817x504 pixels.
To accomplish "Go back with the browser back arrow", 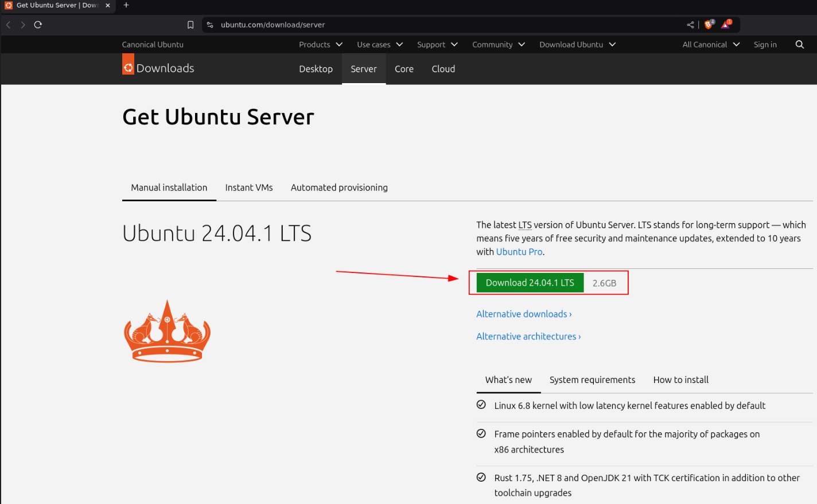I will coord(8,25).
